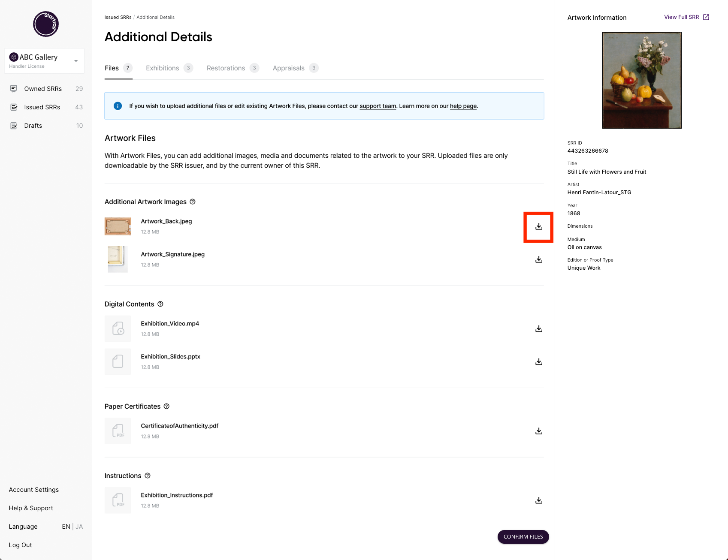Open Drafts in sidebar
728x560 pixels.
click(x=46, y=126)
